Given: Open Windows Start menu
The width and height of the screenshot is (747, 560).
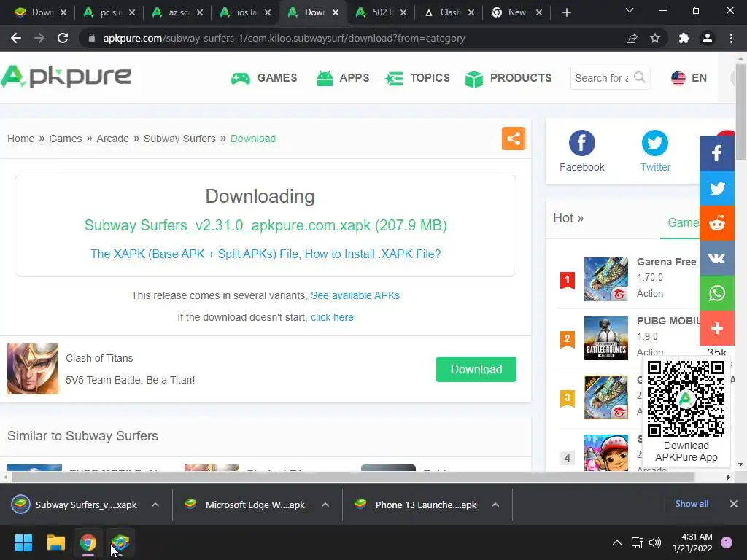Looking at the screenshot, I should pyautogui.click(x=23, y=542).
